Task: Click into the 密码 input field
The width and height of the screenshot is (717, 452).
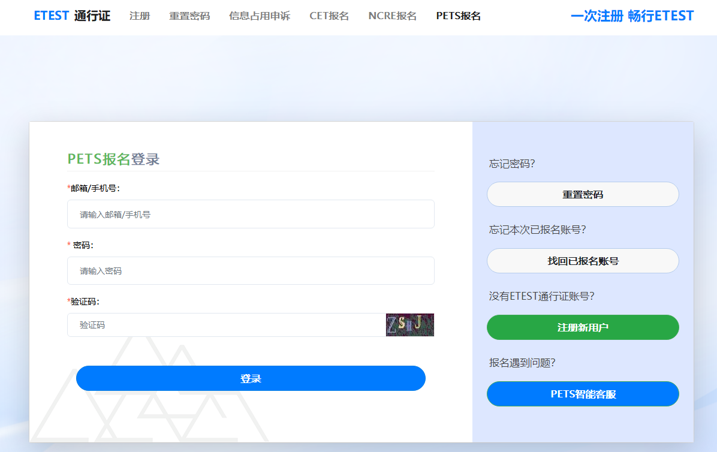Action: coord(250,271)
